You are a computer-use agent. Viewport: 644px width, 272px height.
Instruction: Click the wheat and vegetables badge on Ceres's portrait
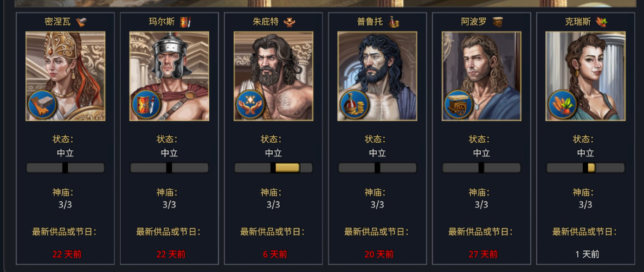tap(562, 105)
